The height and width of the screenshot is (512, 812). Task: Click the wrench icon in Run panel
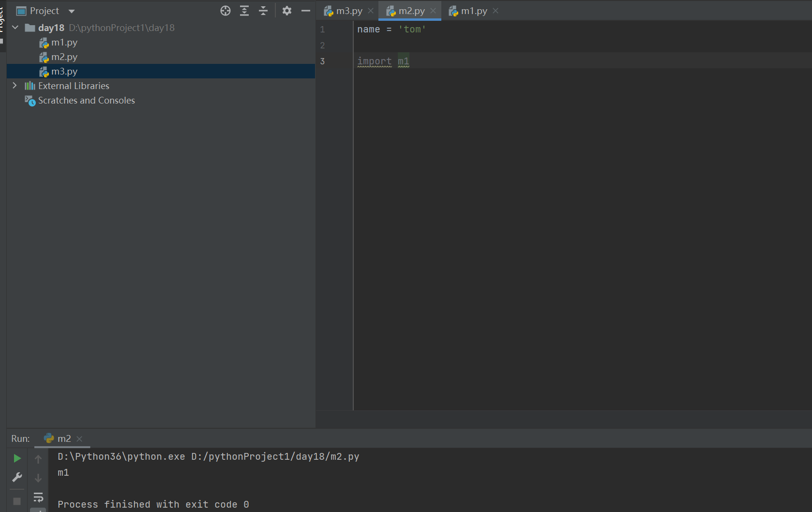tap(17, 478)
